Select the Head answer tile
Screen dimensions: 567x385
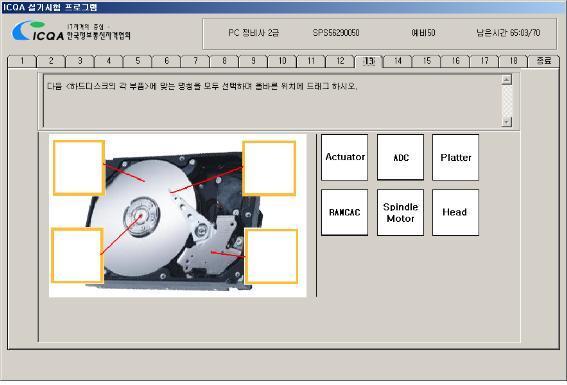tap(455, 213)
